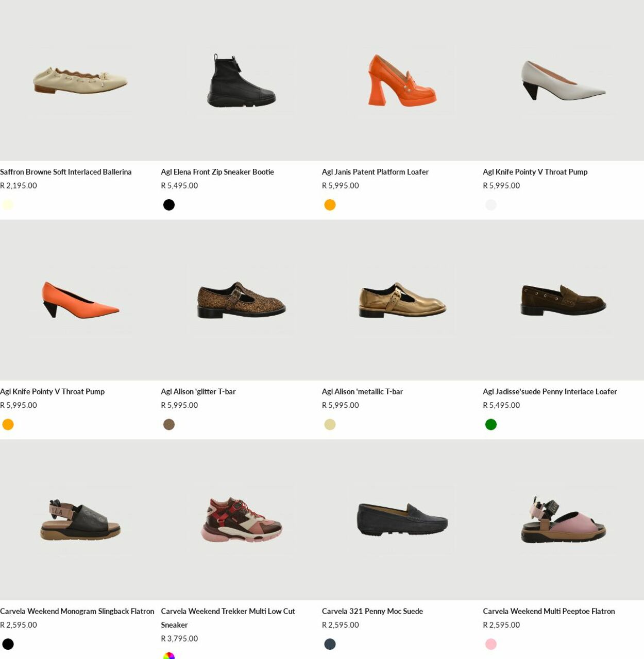Open the Agl Alison glitter T-bar shoe image
The image size is (644, 659).
[241, 300]
